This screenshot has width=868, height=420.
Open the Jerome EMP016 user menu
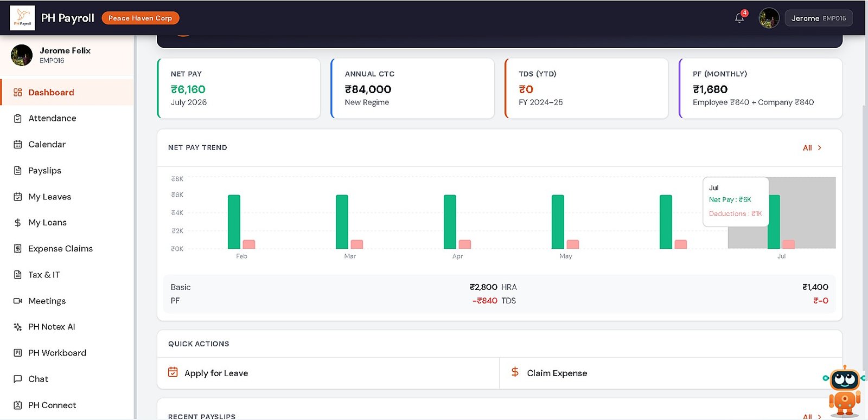818,18
